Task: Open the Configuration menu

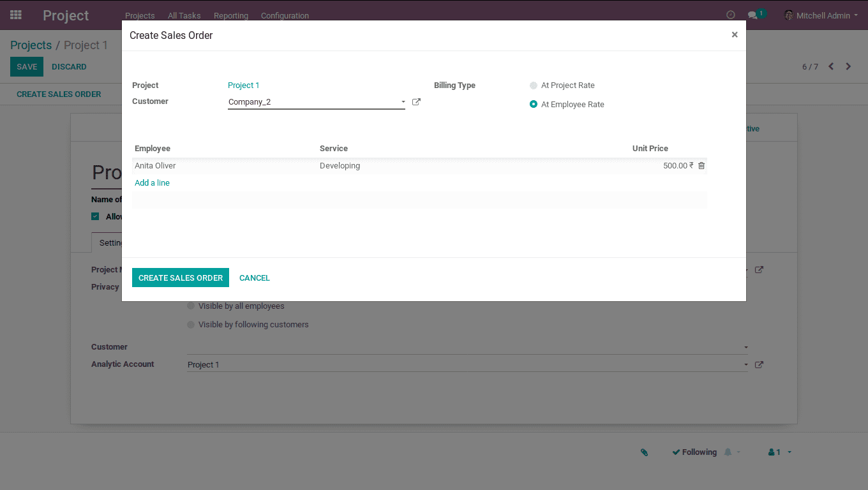Action: (285, 15)
